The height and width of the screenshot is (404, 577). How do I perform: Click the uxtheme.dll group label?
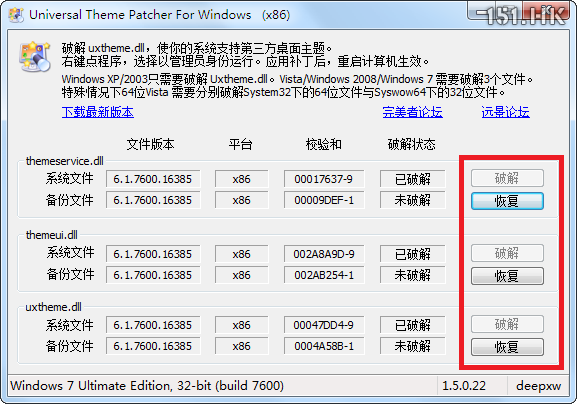pyautogui.click(x=53, y=307)
